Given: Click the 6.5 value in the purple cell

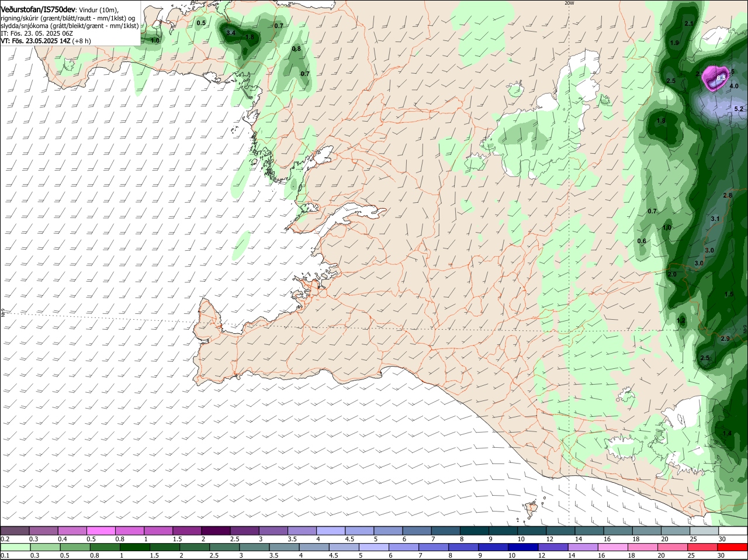Looking at the screenshot, I should coord(721,78).
